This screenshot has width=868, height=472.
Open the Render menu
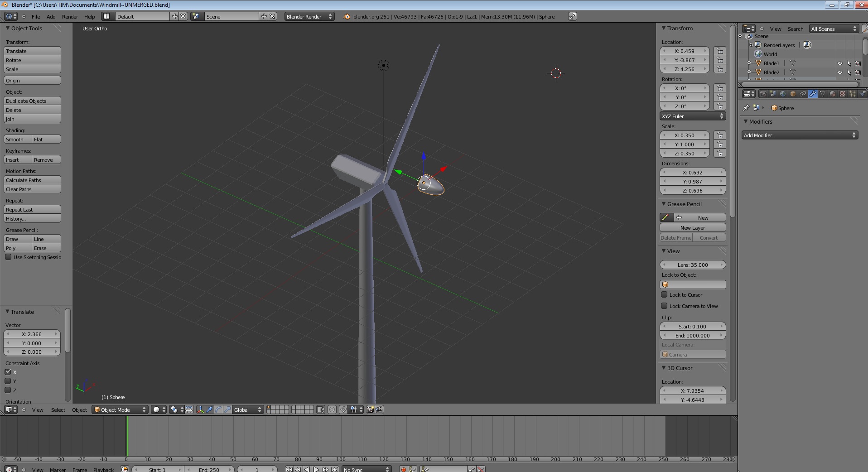(70, 16)
